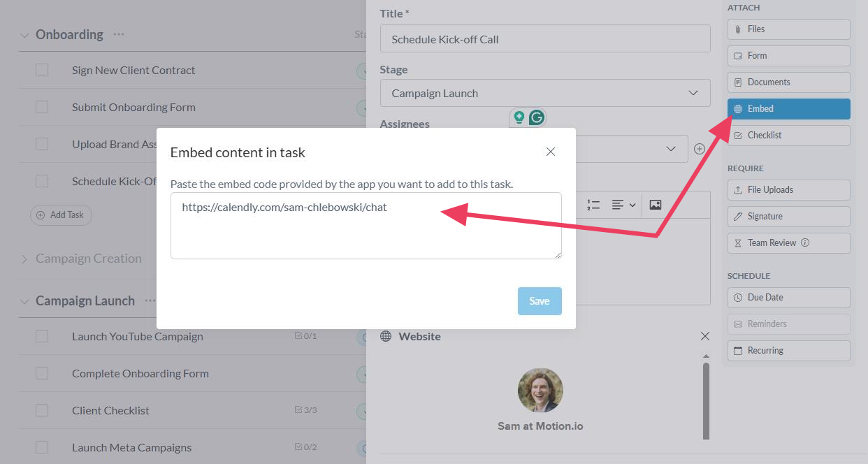The image size is (868, 464).
Task: Tick the Launch YouTube Campaign checkbox
Action: click(42, 336)
